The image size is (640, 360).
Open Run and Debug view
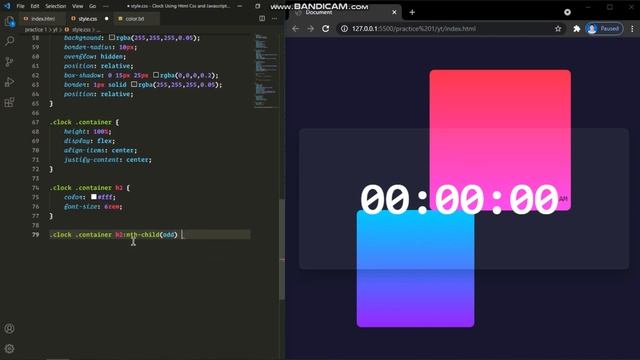(9, 82)
